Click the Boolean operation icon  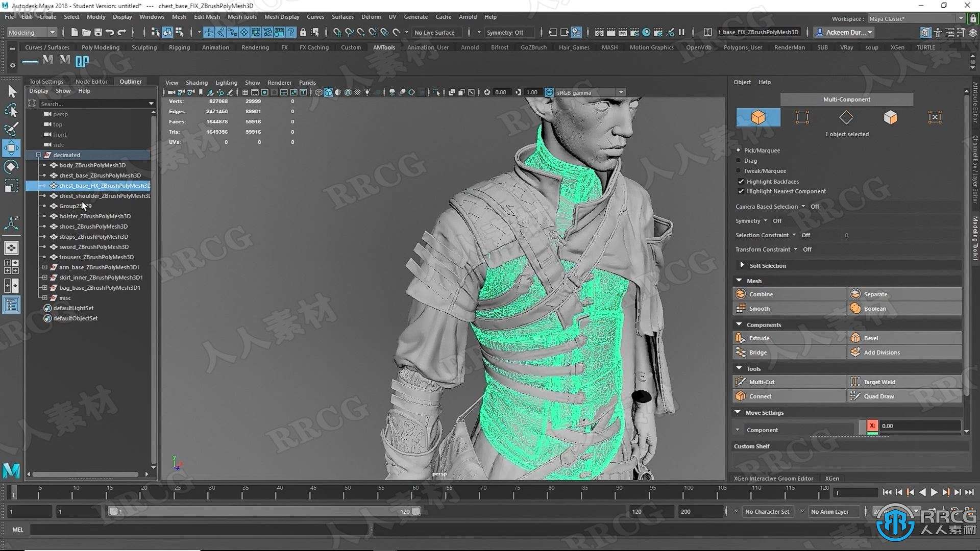pos(856,308)
